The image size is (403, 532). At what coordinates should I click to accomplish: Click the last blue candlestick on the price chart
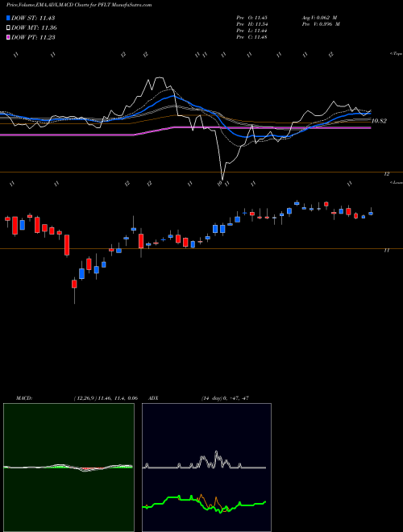tap(371, 213)
